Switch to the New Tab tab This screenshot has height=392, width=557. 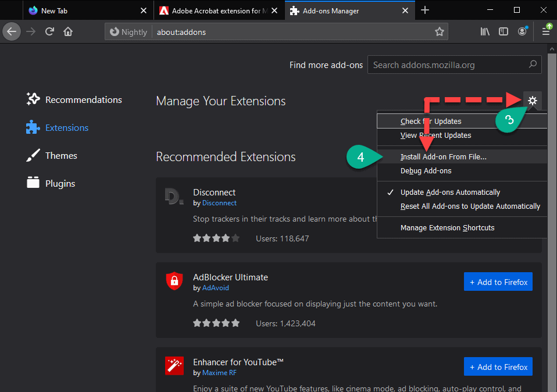point(88,10)
